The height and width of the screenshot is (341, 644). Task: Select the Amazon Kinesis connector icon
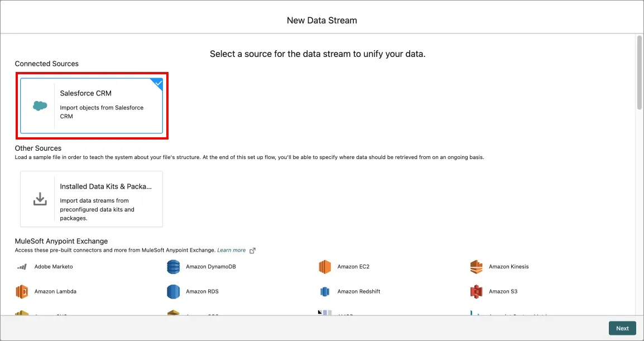pos(476,267)
